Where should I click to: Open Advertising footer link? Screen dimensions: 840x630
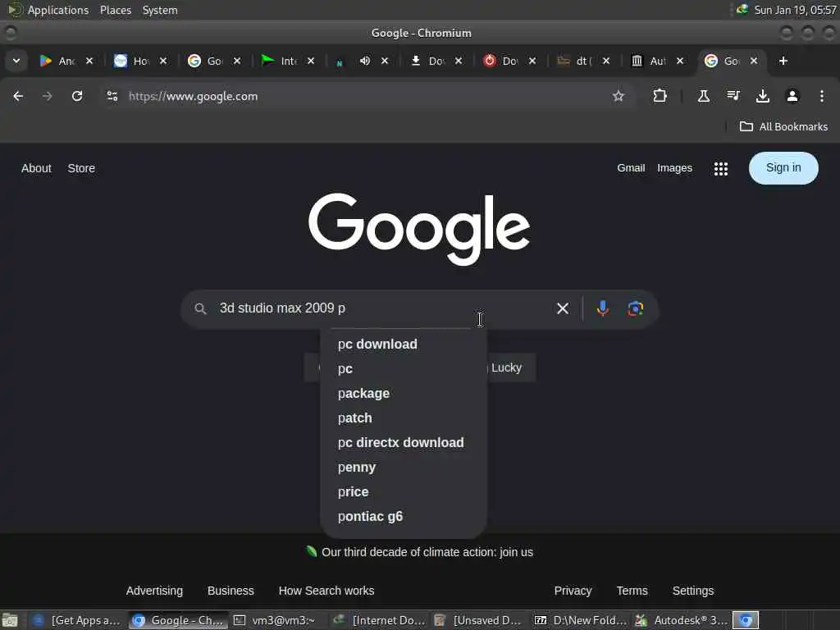(x=154, y=591)
